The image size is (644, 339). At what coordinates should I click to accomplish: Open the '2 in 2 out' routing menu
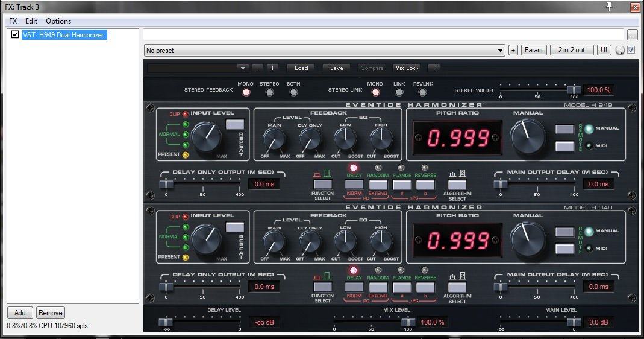point(571,51)
